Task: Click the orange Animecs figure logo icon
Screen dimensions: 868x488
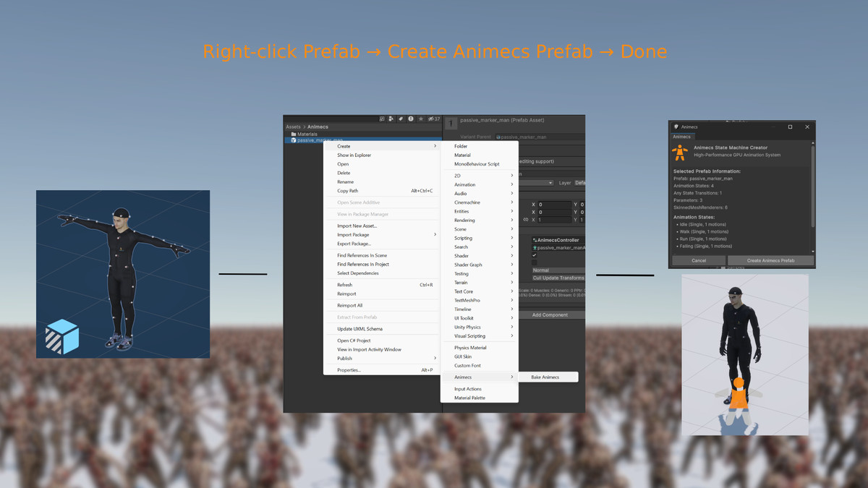Action: pyautogui.click(x=679, y=153)
